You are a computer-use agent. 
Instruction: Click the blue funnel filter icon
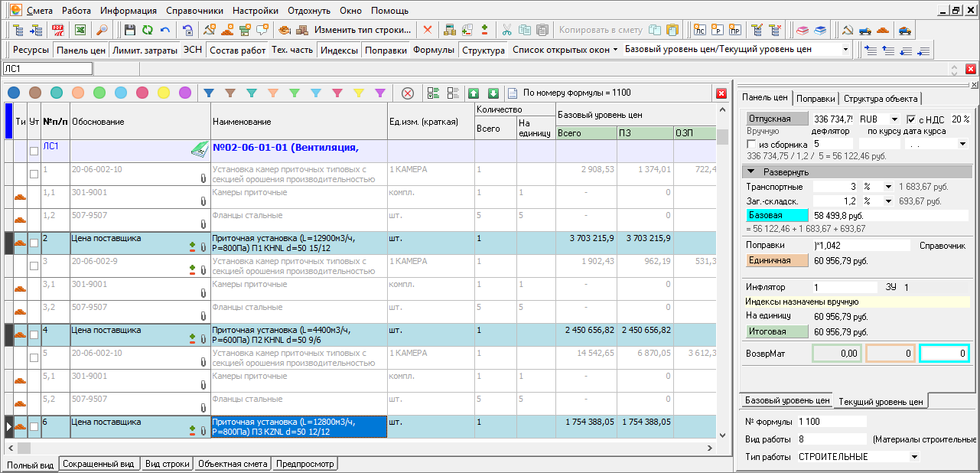point(208,93)
